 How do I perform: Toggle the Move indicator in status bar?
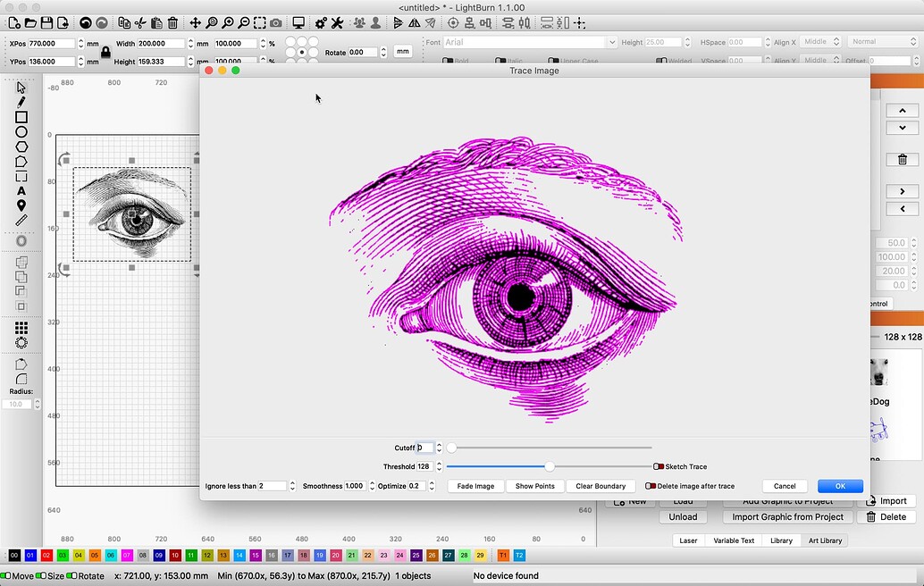6,575
